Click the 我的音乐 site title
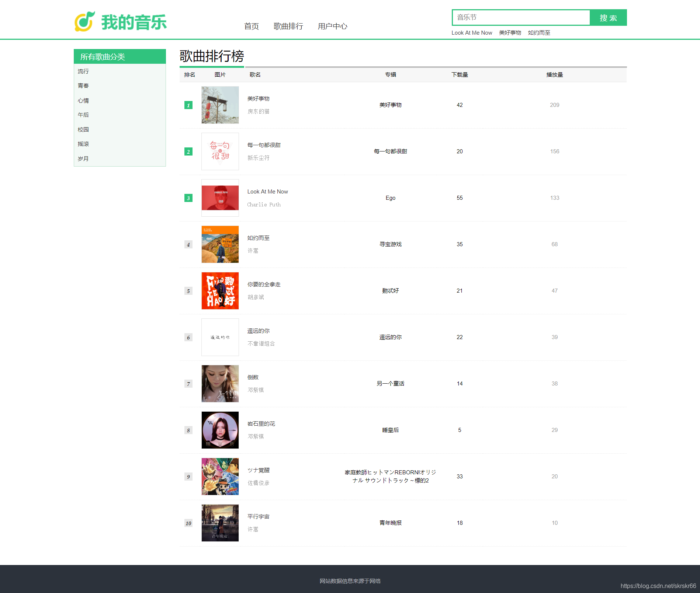 tap(134, 22)
